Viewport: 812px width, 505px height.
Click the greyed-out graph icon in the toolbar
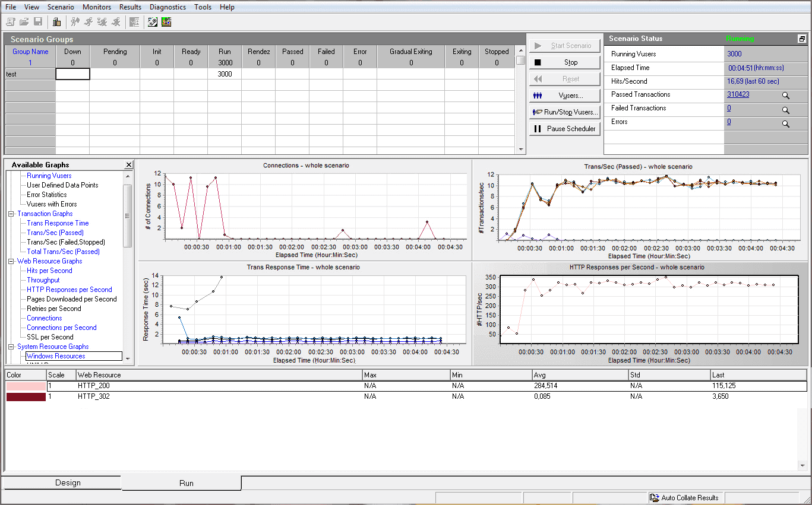tap(134, 22)
